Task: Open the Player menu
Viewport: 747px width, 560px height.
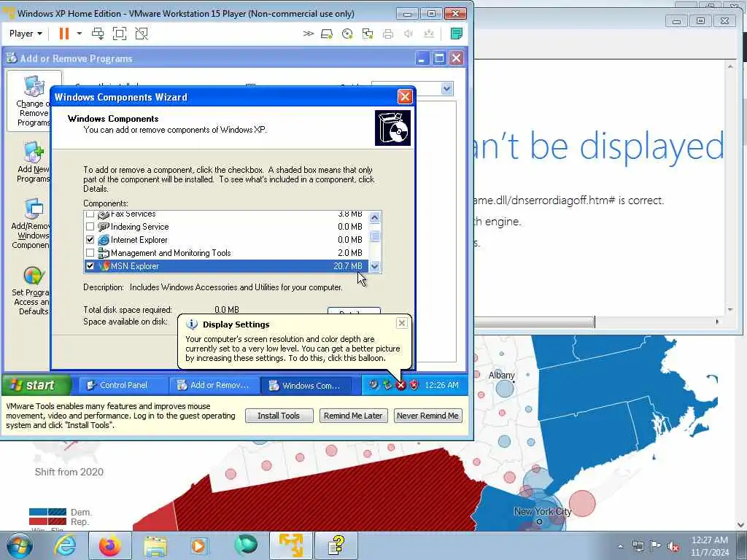Action: [26, 34]
